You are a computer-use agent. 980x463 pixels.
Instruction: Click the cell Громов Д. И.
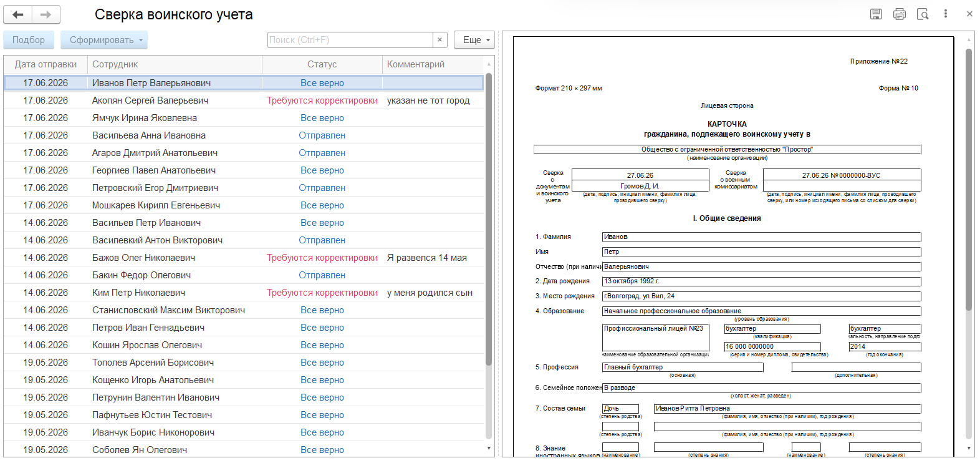(640, 186)
